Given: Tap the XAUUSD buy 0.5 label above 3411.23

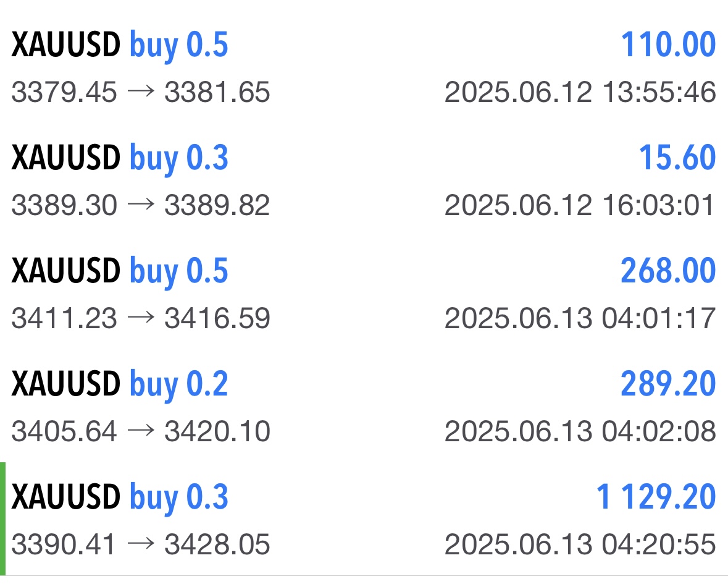Looking at the screenshot, I should tap(120, 271).
